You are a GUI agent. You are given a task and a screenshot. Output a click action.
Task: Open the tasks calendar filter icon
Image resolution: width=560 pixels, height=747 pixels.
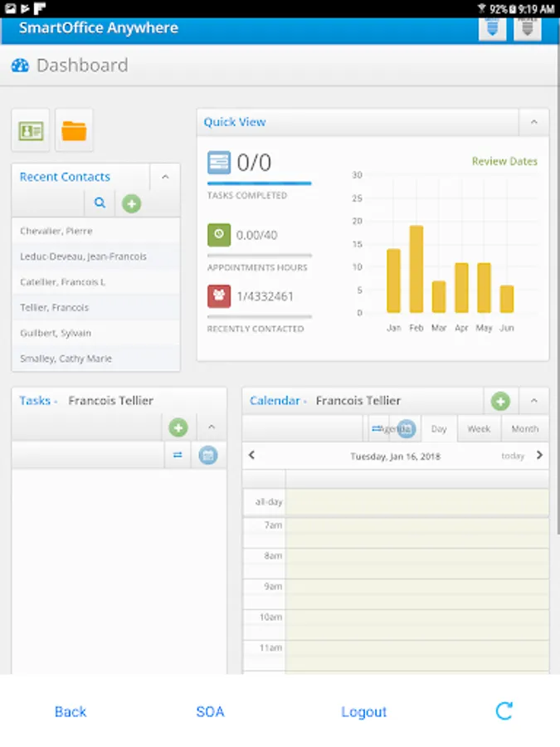(208, 455)
